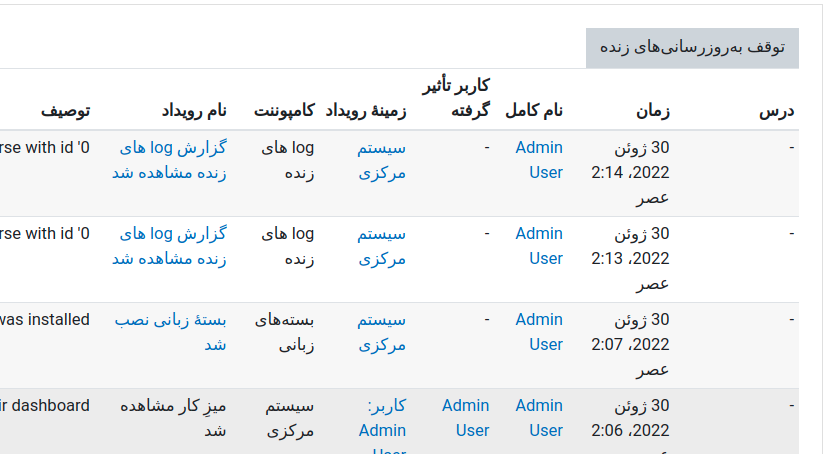Click the نام کامل column header
This screenshot has height=454, width=838.
click(x=534, y=111)
